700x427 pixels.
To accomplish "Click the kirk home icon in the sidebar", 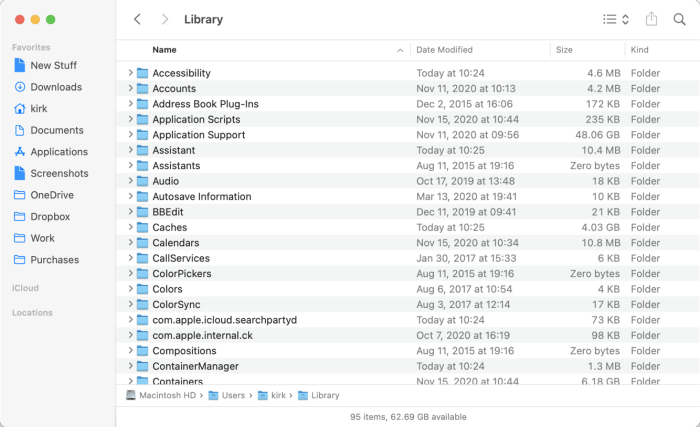I will 20,109.
